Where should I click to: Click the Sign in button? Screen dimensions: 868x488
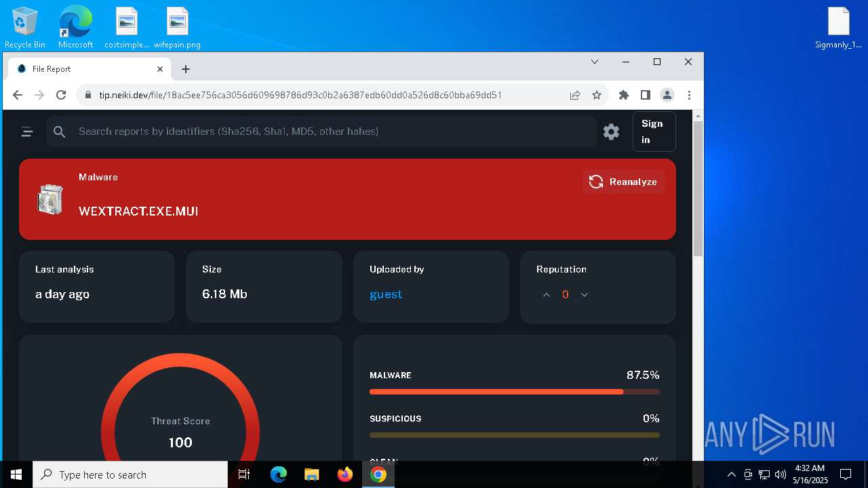pyautogui.click(x=654, y=131)
